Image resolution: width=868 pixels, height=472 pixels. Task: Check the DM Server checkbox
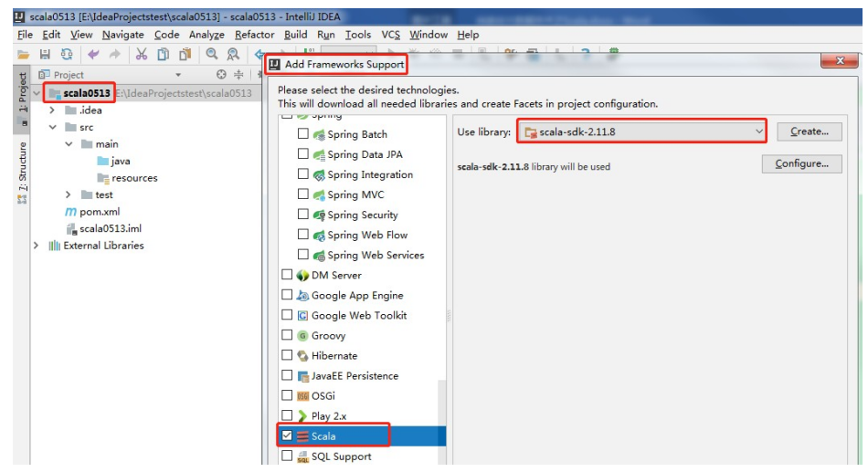pos(287,275)
